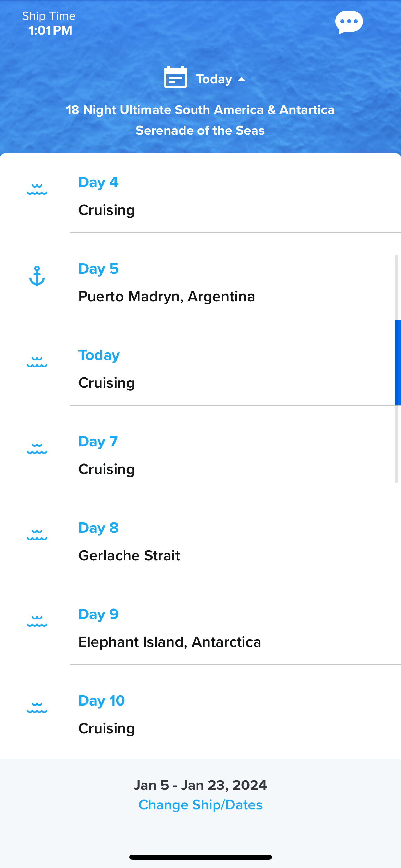Tap the waves icon next to Gerlache Strait
This screenshot has width=401, height=868.
click(37, 535)
